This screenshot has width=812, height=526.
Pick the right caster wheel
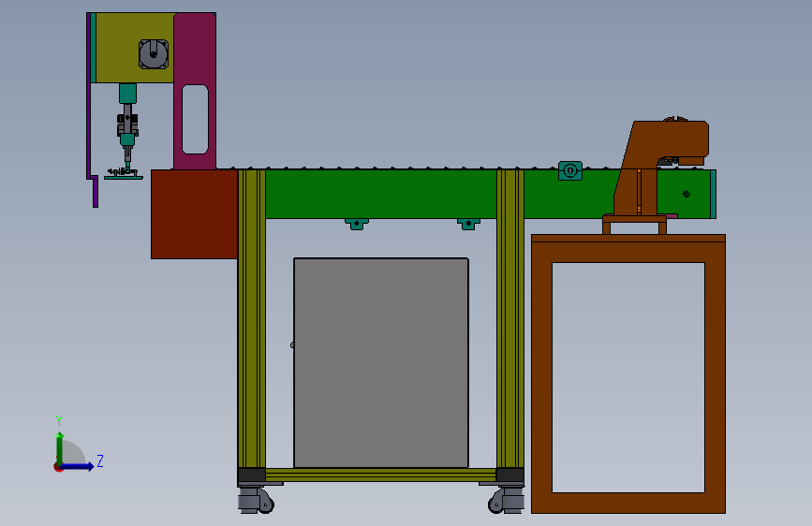coord(506,500)
